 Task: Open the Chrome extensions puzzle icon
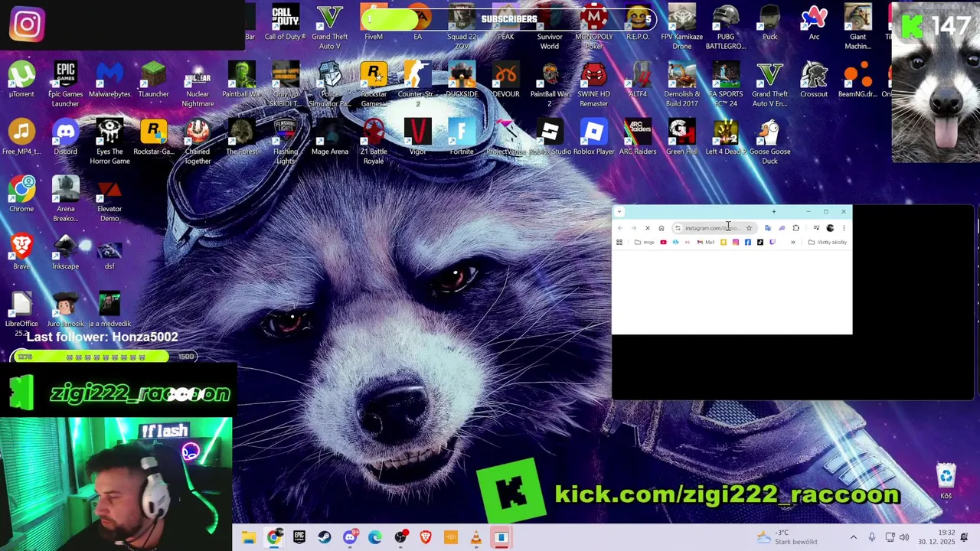[x=795, y=228]
